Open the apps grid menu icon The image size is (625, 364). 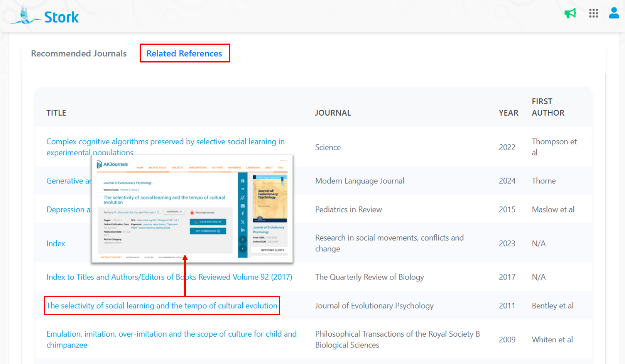tap(593, 13)
